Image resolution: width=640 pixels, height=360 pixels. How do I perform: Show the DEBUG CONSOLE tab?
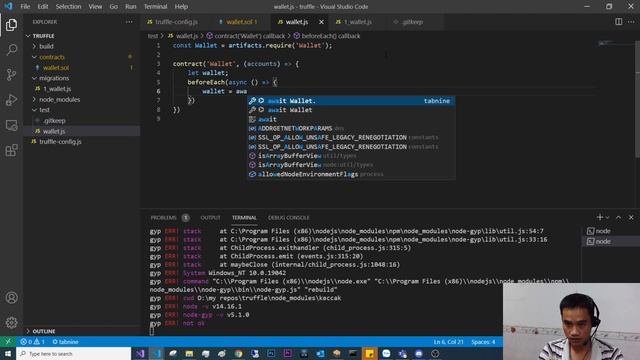pyautogui.click(x=289, y=218)
